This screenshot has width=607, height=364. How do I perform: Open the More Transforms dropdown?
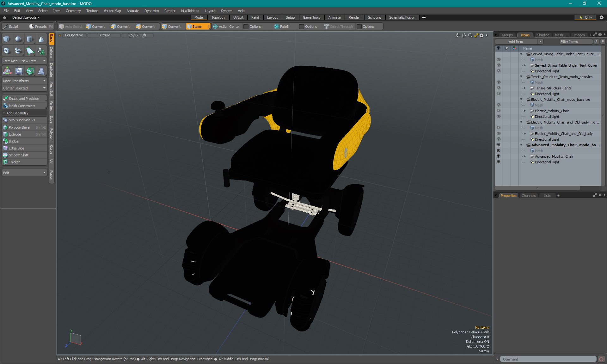pyautogui.click(x=24, y=81)
